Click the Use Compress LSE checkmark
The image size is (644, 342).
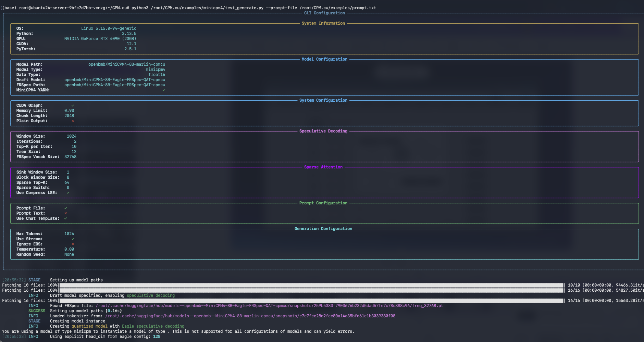tap(68, 193)
